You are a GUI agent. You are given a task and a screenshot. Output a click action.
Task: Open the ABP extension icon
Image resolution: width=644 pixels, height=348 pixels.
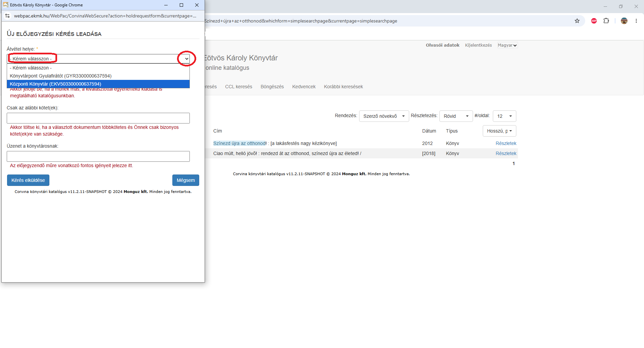[594, 21]
